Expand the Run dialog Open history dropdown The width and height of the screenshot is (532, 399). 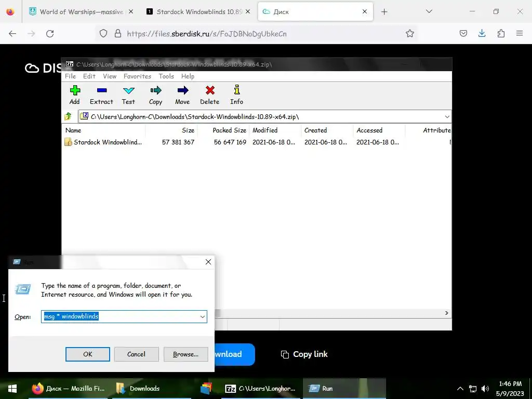point(203,316)
